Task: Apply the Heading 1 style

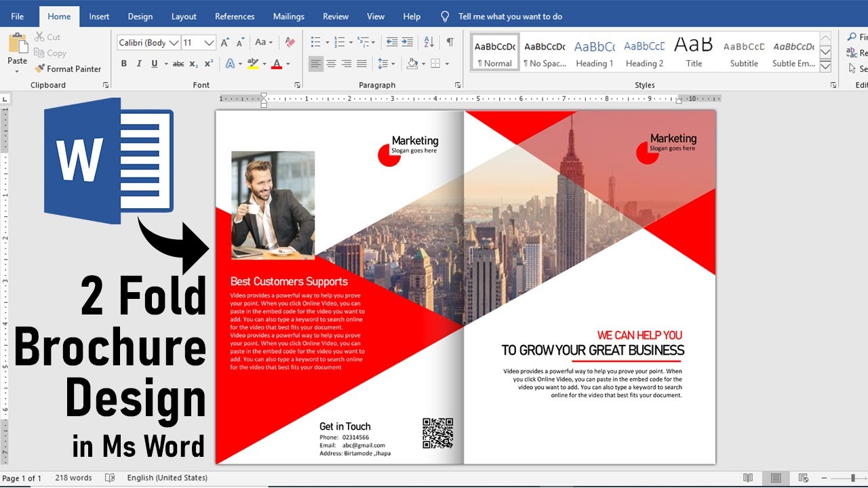Action: (x=595, y=52)
